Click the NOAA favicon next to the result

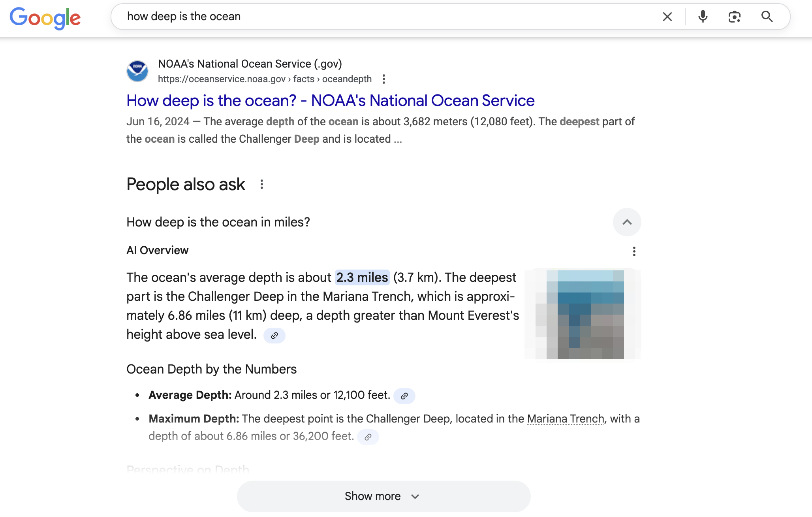[x=137, y=71]
